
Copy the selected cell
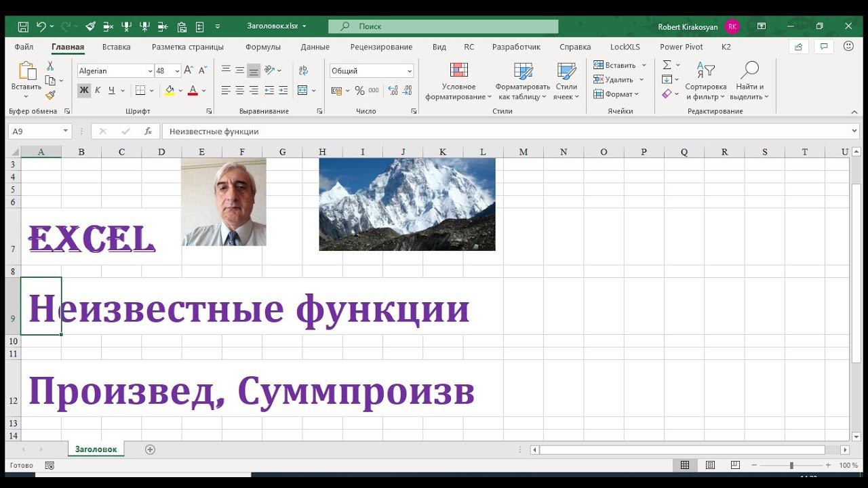(50, 81)
